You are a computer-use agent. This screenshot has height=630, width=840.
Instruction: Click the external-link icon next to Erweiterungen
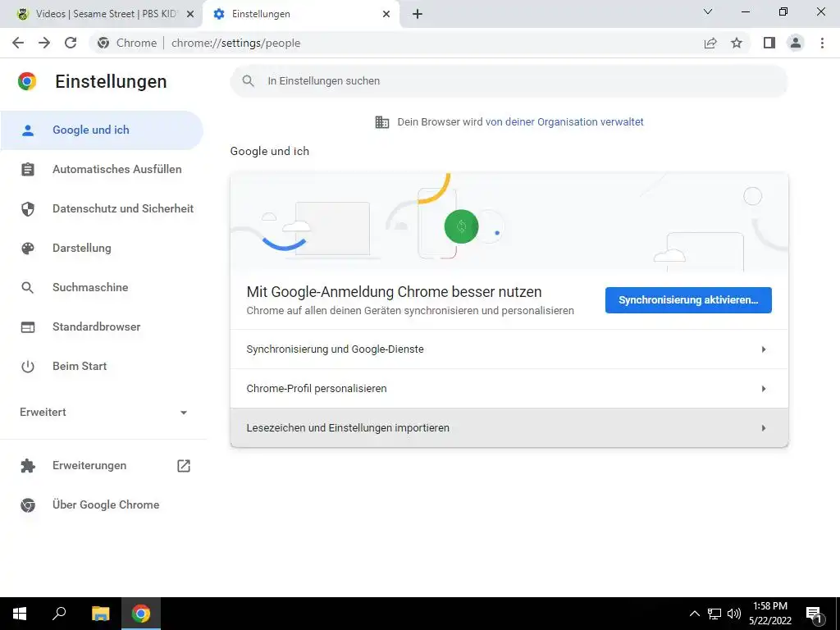point(184,466)
